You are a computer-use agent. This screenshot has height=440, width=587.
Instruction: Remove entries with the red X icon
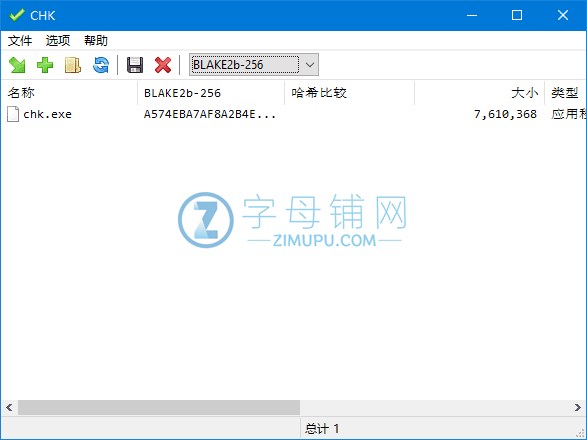pyautogui.click(x=163, y=65)
